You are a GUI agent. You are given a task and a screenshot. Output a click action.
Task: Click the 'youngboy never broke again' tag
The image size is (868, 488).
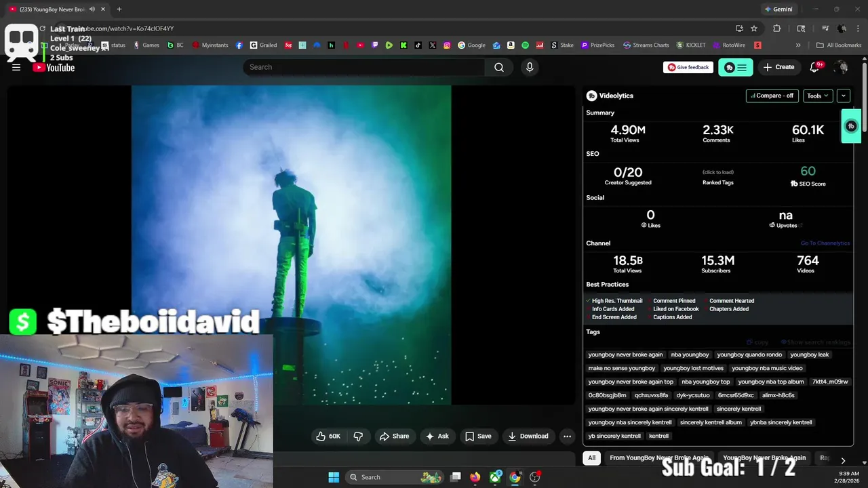tap(625, 354)
